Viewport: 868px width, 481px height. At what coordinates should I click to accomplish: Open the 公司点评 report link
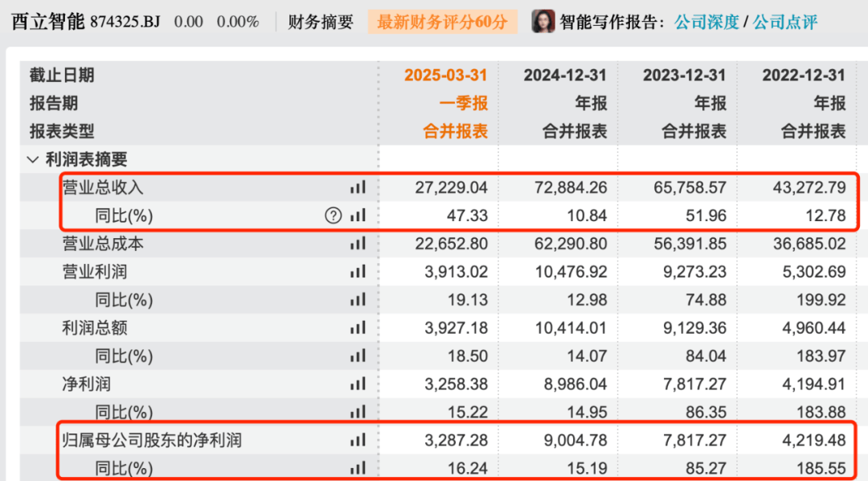(784, 23)
